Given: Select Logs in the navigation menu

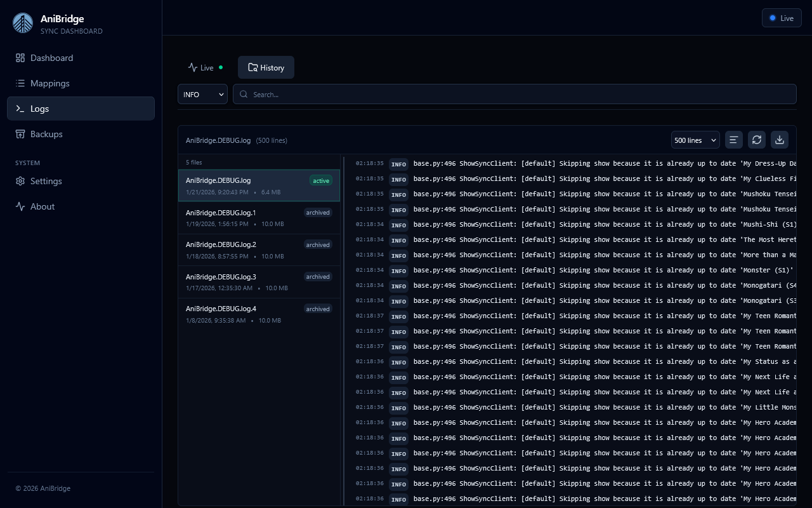Looking at the screenshot, I should pyautogui.click(x=39, y=109).
